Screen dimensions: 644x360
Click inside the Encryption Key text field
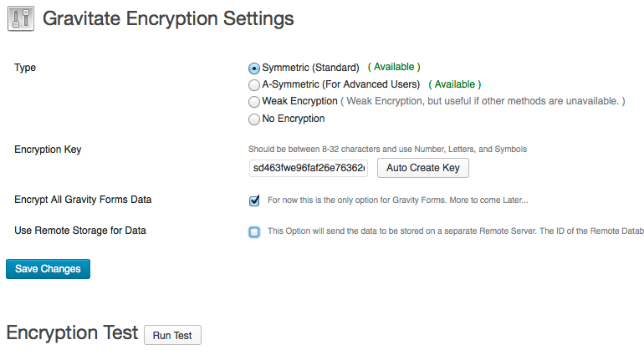point(309,168)
